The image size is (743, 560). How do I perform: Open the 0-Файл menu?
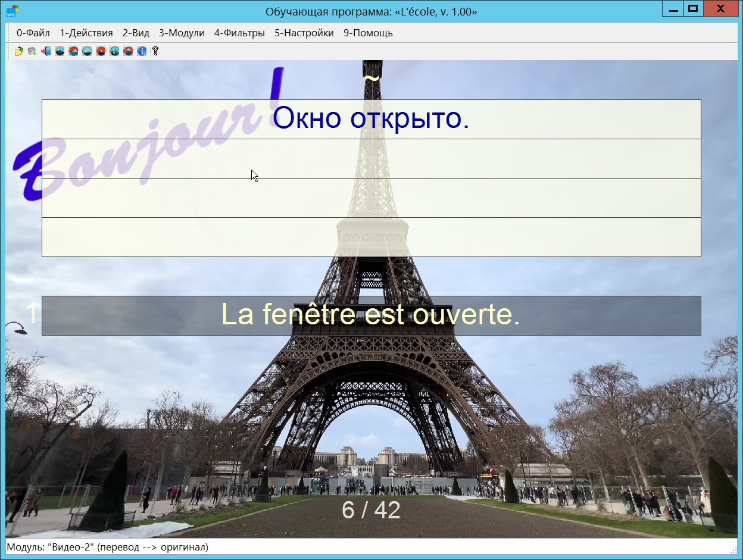(x=33, y=33)
